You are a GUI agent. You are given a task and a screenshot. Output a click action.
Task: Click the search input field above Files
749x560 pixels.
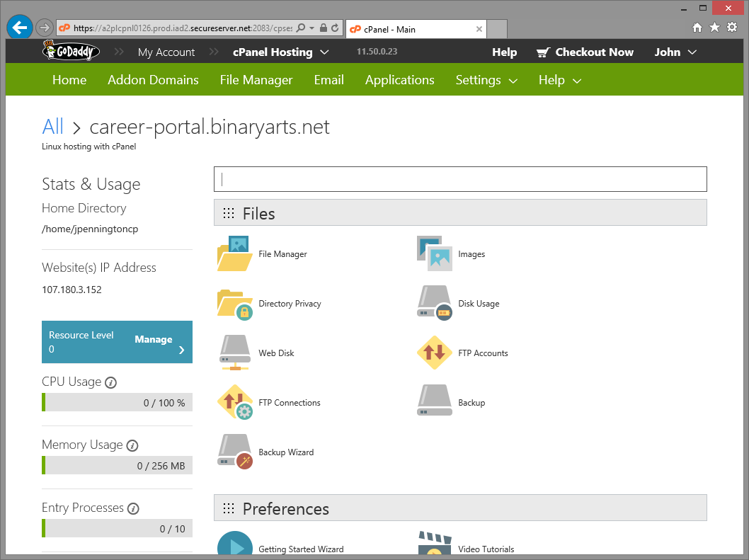pos(460,179)
